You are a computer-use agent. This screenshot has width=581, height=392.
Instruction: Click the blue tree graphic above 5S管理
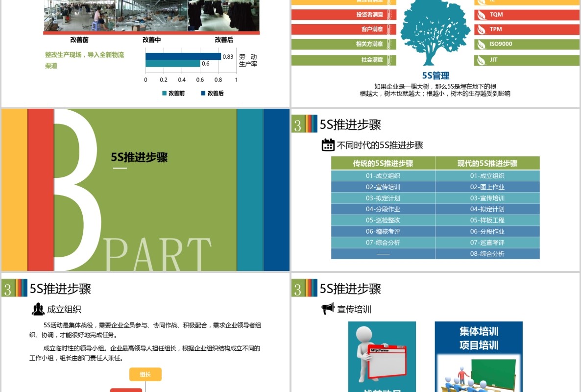point(435,33)
